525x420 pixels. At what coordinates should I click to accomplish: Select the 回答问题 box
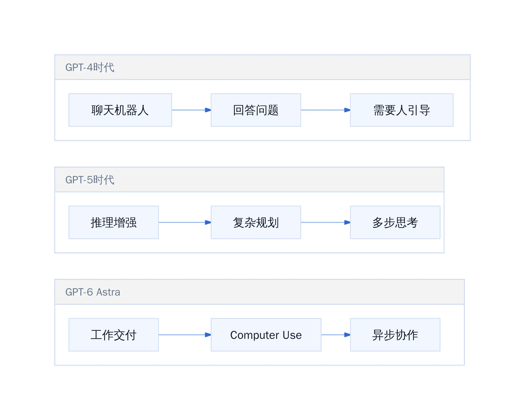256,110
